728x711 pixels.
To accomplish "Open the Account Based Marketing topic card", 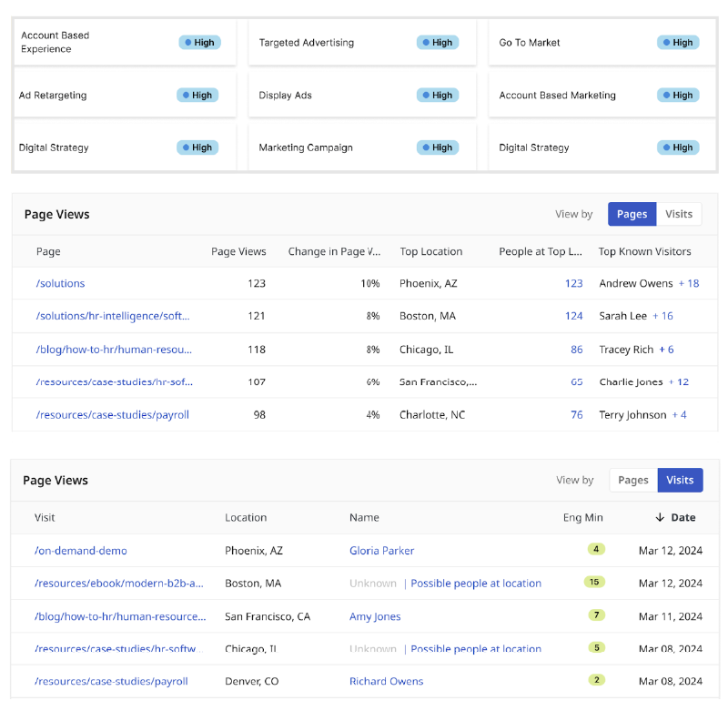I will tap(557, 96).
